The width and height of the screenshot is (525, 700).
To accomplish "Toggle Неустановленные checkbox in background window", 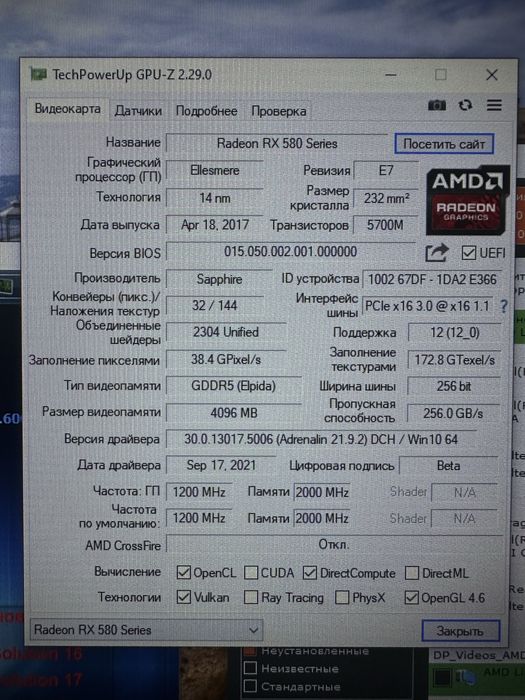I will [250, 650].
